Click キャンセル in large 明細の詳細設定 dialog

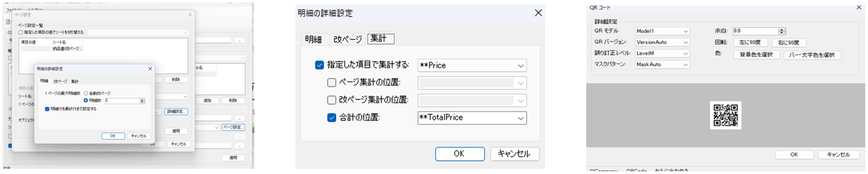(x=514, y=154)
